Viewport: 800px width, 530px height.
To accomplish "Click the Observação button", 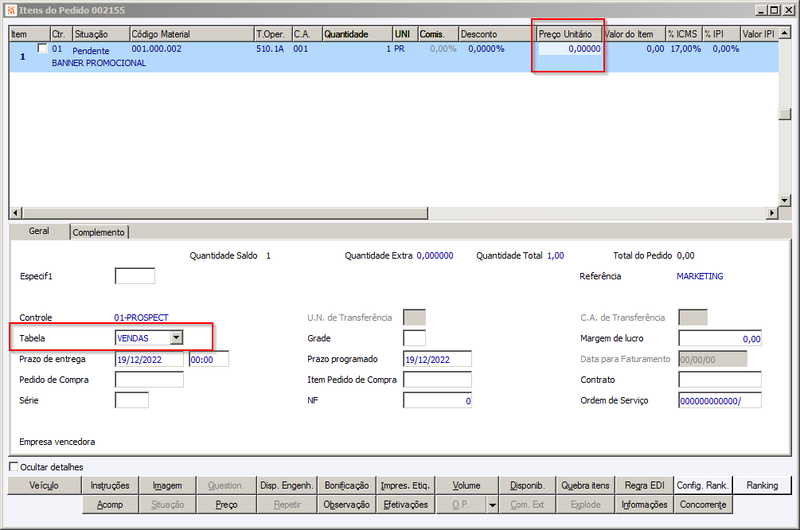I will [346, 504].
